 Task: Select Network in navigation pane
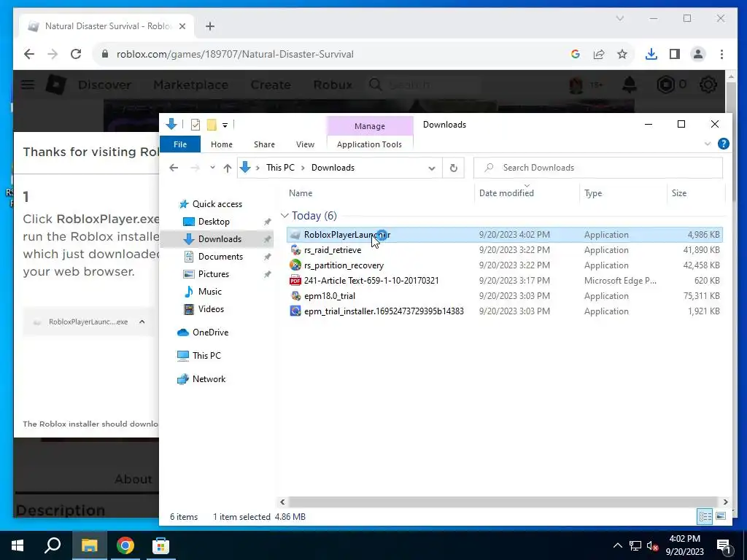[x=209, y=379]
